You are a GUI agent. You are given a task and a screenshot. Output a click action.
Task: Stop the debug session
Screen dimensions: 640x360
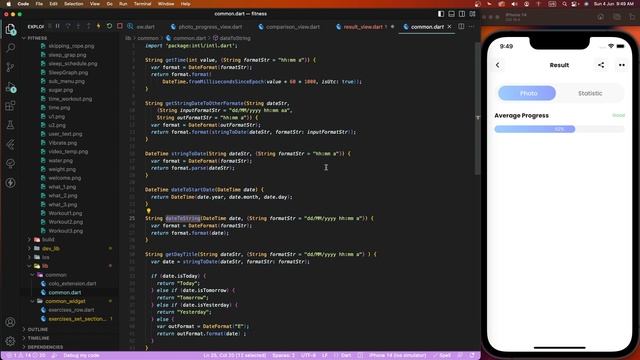coord(120,26)
